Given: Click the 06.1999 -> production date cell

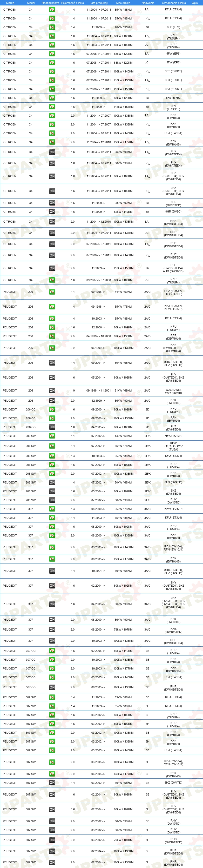Looking at the screenshot, I should [98, 348].
